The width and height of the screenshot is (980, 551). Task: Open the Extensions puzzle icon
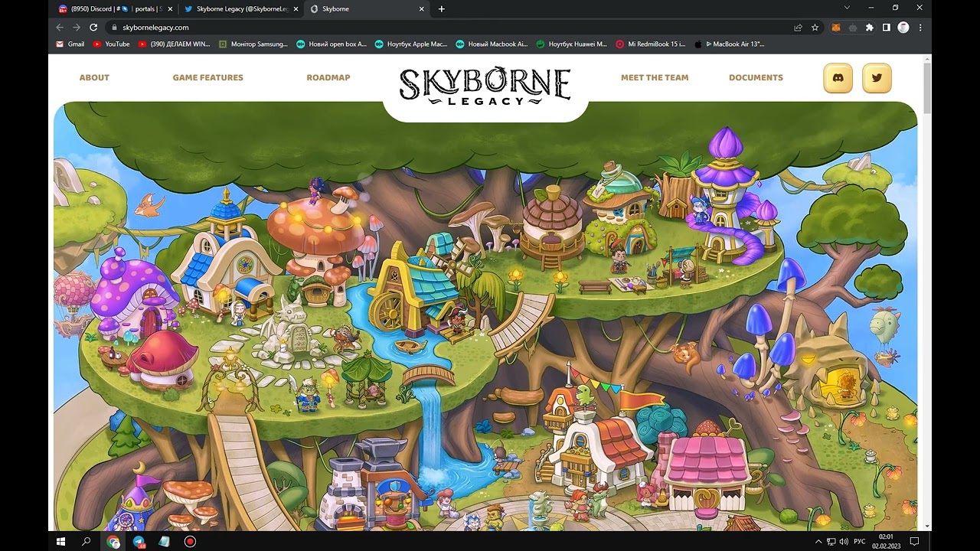pos(869,27)
